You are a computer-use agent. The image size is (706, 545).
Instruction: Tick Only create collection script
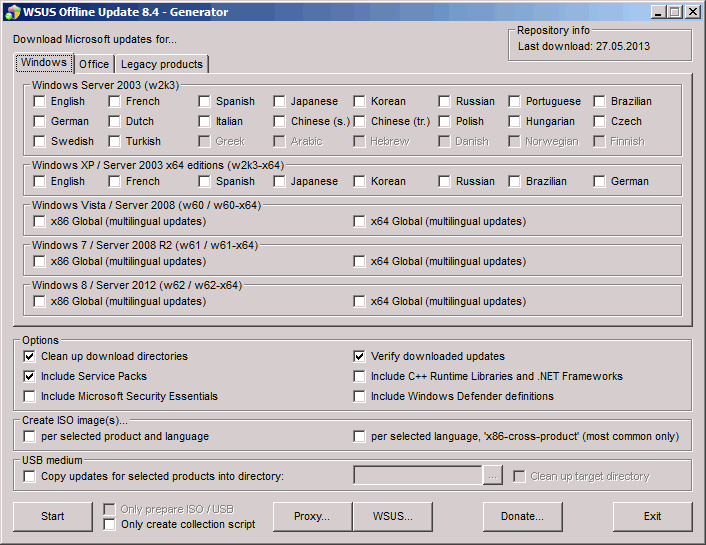coord(109,524)
